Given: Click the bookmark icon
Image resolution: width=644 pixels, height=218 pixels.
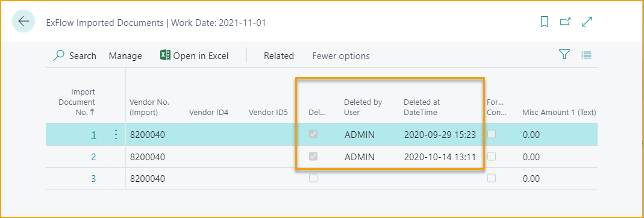Looking at the screenshot, I should pyautogui.click(x=545, y=22).
